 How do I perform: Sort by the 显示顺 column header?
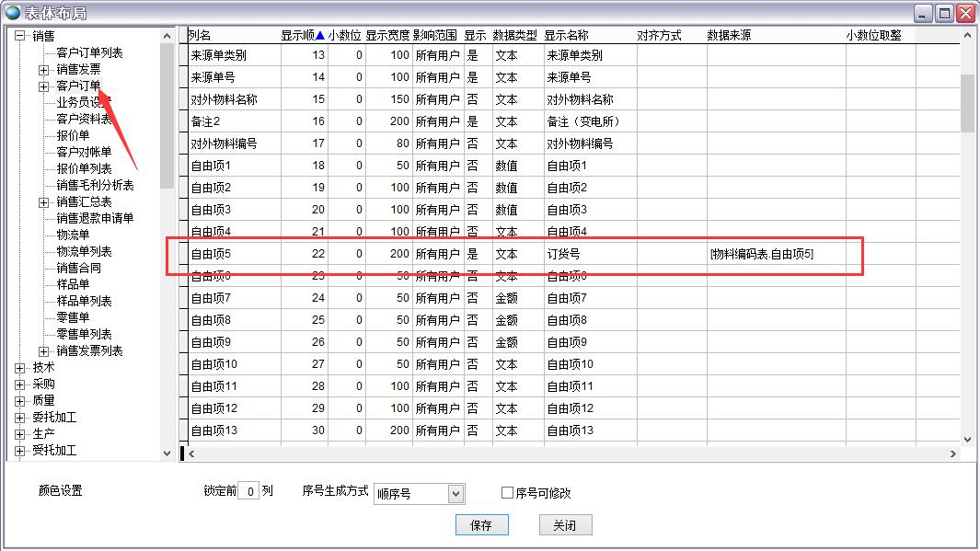pos(302,36)
